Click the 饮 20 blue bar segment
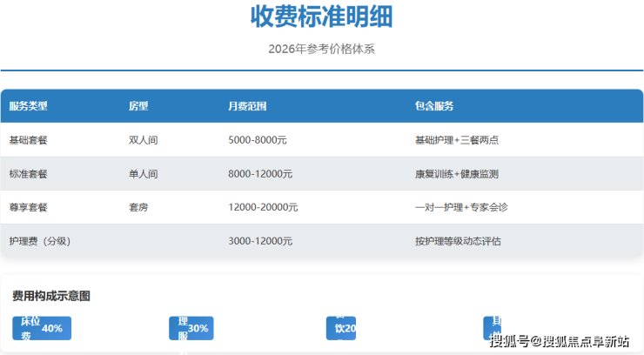This screenshot has width=644, height=355. click(x=340, y=328)
